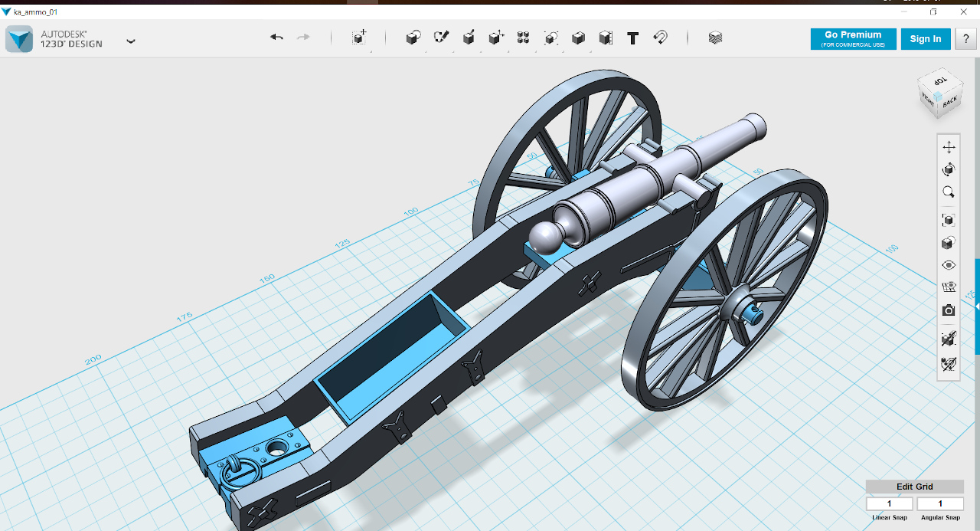Screen dimensions: 980x531
Task: Toggle snapping for solids icon
Action: click(x=949, y=339)
